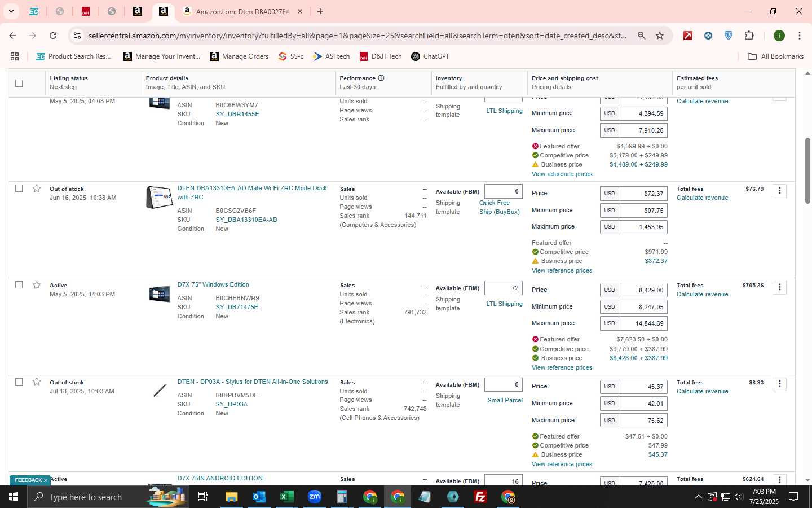This screenshot has width=812, height=508.
Task: Open the Chrome profile avatar
Action: pyautogui.click(x=779, y=36)
